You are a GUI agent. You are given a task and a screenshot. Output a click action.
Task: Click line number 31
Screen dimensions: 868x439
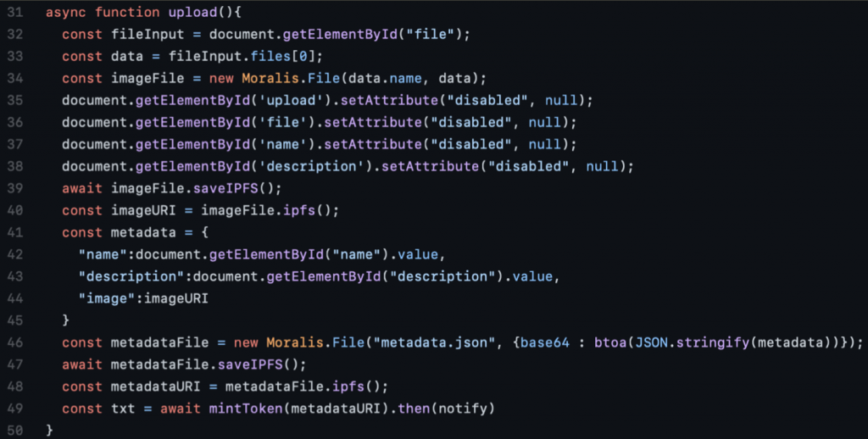click(15, 12)
